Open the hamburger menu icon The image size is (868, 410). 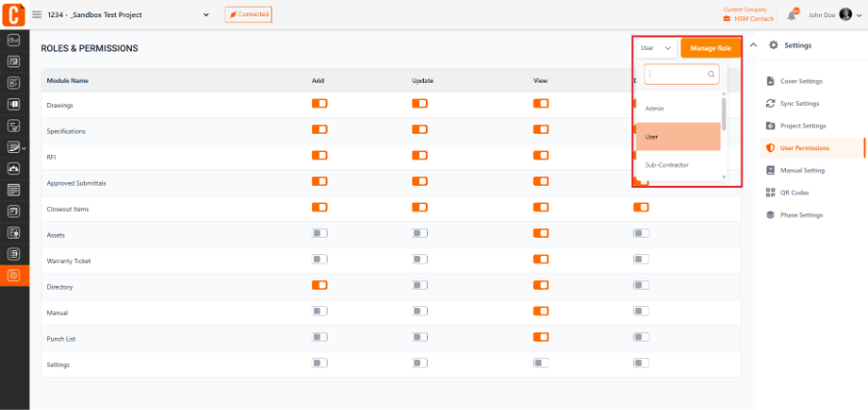(37, 15)
